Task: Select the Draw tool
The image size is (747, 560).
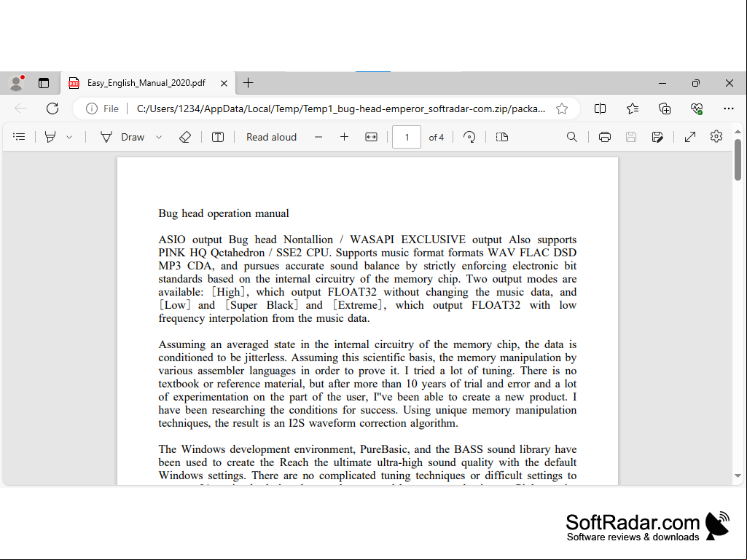Action: point(122,137)
